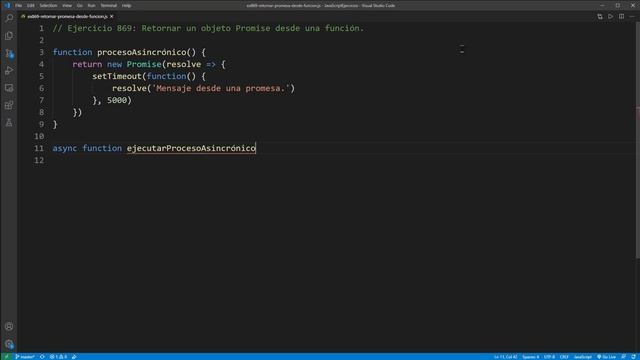640x360 pixels.
Task: Open the editor More Actions ellipsis
Action: point(632,16)
